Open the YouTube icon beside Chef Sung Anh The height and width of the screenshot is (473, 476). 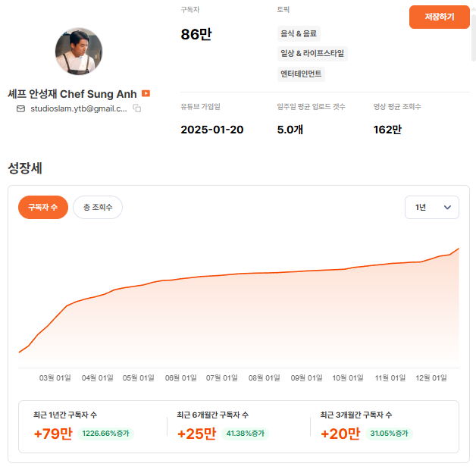click(x=146, y=93)
